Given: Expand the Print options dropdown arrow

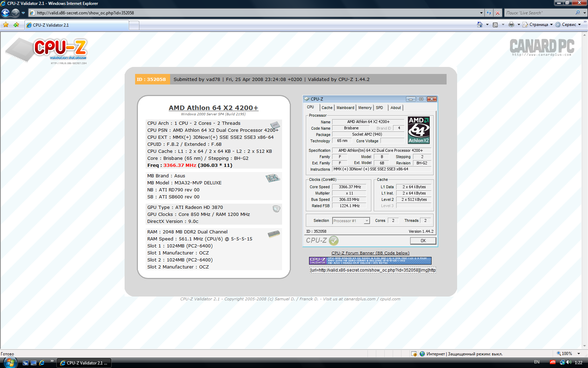Looking at the screenshot, I should (x=519, y=25).
